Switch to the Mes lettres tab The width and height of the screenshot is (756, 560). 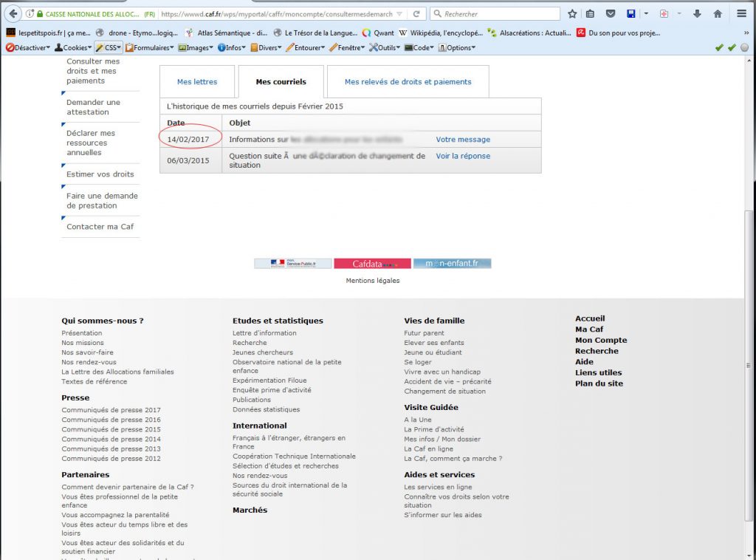(x=197, y=82)
